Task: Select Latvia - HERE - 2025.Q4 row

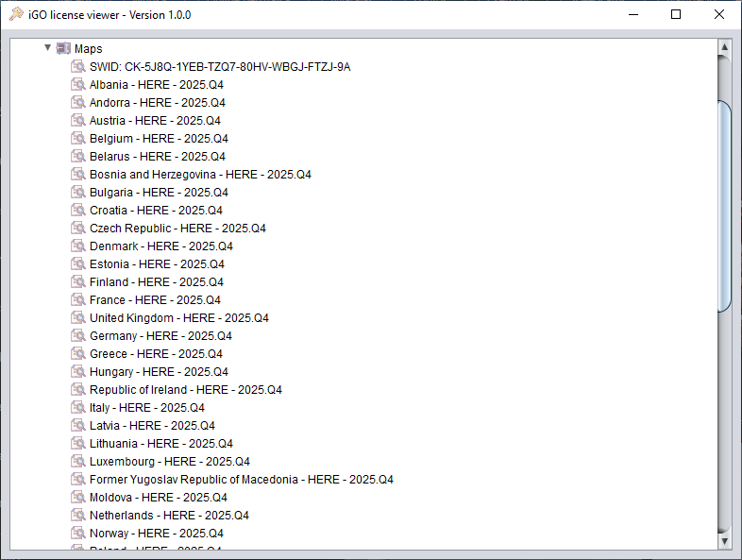Action: click(x=152, y=427)
